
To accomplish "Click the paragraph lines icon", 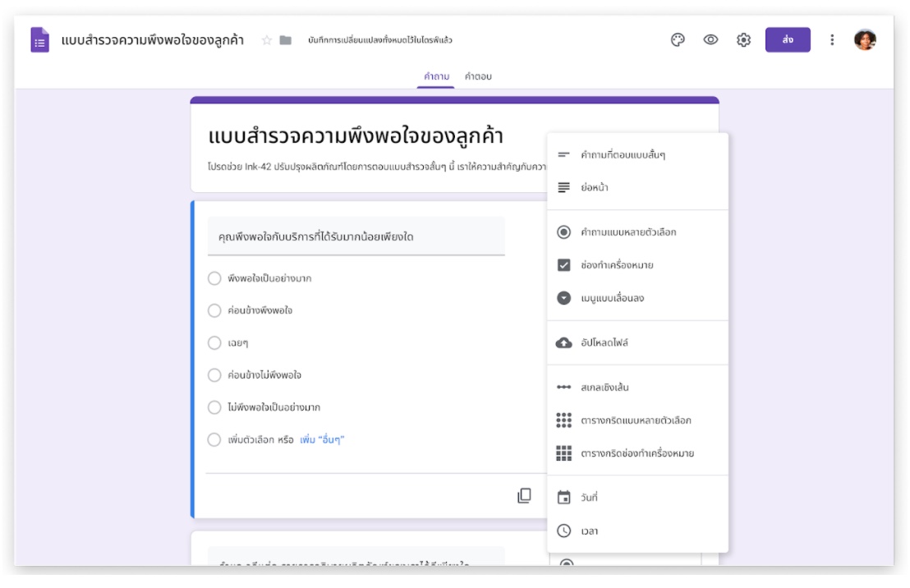I will (x=563, y=187).
